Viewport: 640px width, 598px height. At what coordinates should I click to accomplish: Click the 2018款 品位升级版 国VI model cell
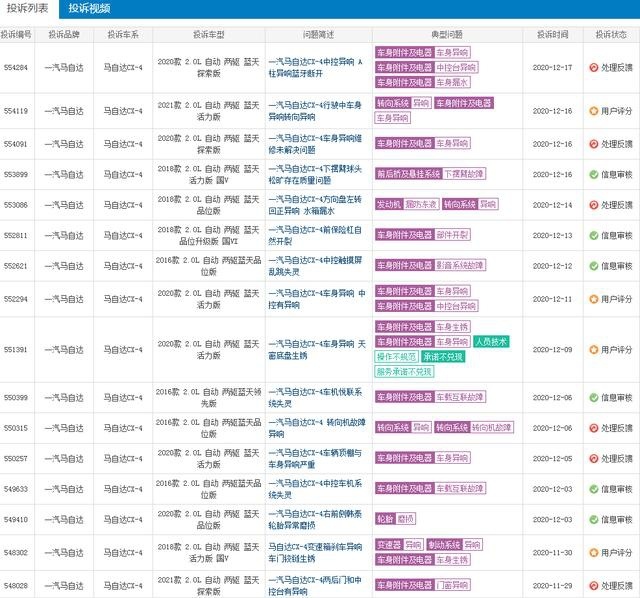[x=209, y=236]
